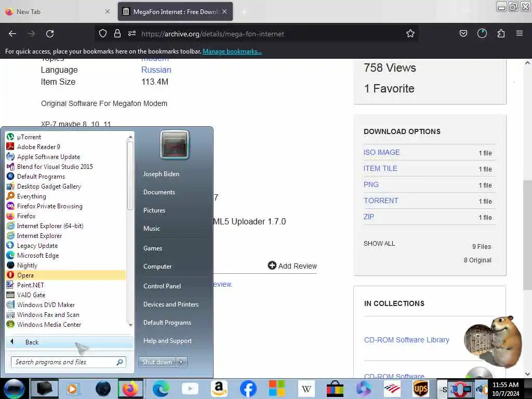Screen dimensions: 532x399
Task: Click the Windows Start orb
Action: pyautogui.click(x=14, y=389)
